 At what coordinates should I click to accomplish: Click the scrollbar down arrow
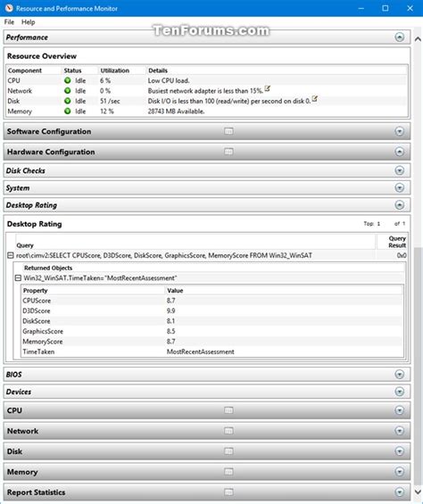point(418,492)
